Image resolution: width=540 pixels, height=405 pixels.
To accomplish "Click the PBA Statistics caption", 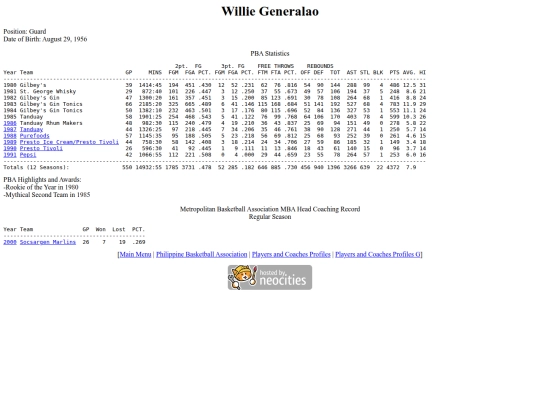I will click(270, 53).
